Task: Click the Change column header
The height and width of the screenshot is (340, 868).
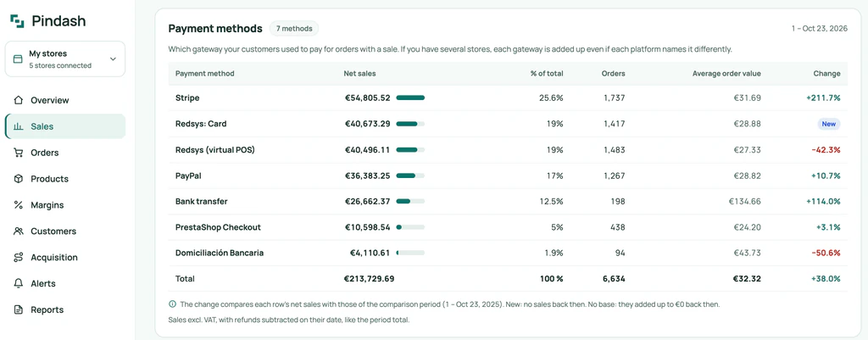Action: (826, 74)
